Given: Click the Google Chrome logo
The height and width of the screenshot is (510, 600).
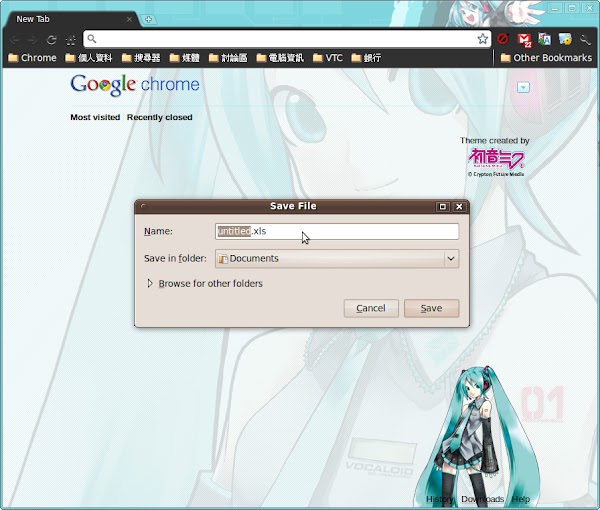Looking at the screenshot, I should [135, 85].
